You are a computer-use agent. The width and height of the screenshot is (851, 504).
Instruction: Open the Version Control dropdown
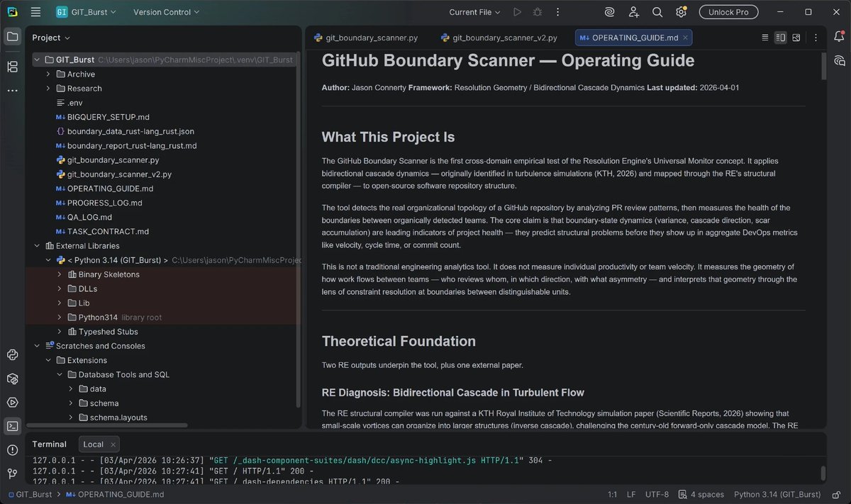167,12
